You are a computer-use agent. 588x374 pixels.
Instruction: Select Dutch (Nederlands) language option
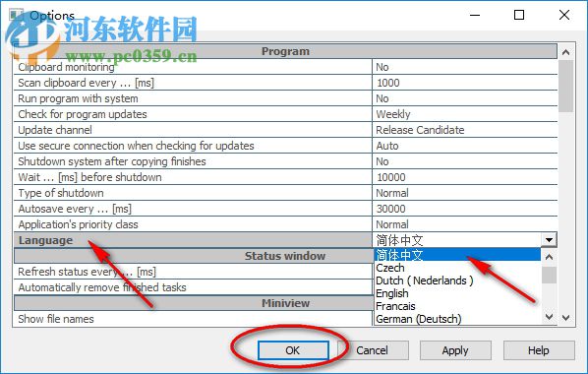pyautogui.click(x=457, y=280)
